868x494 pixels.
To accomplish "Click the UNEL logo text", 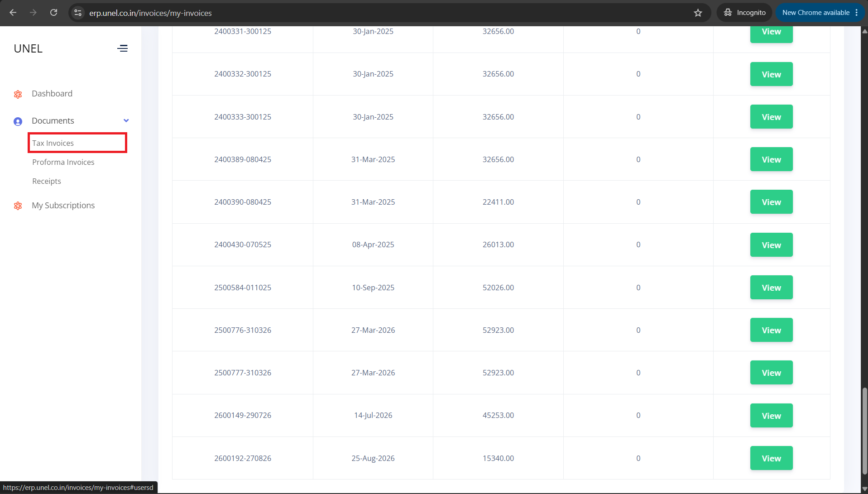I will tap(28, 48).
